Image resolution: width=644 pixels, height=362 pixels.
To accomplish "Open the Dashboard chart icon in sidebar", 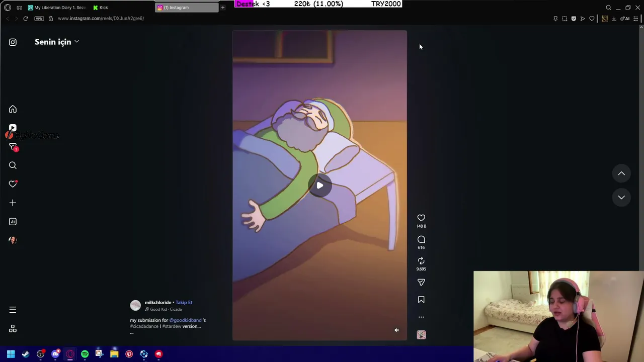I will pos(13,221).
